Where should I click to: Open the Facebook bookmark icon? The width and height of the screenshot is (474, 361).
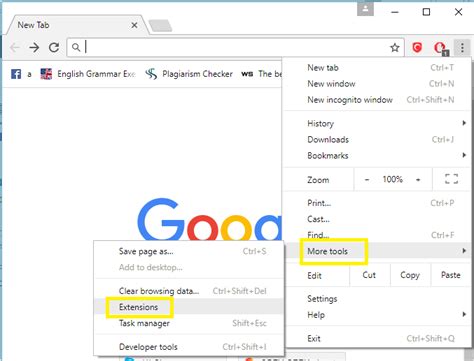coord(16,74)
